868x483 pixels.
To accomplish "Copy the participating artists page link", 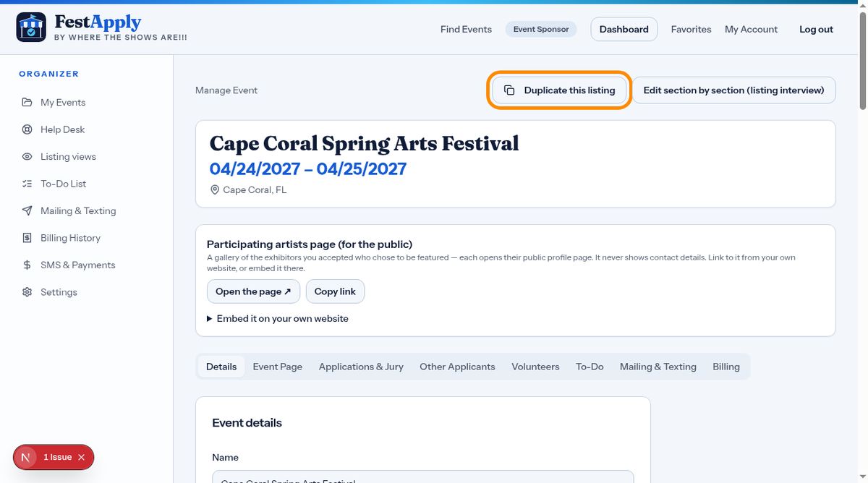I will pos(335,291).
